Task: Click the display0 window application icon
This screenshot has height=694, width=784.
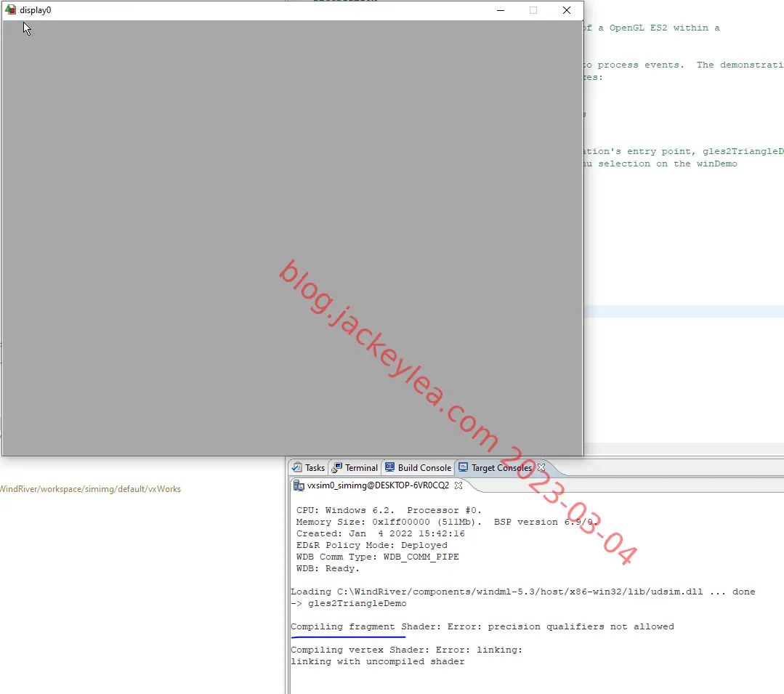Action: click(x=10, y=10)
